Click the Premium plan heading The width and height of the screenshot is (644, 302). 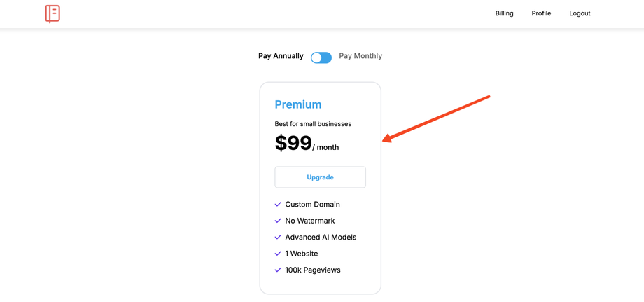coord(298,104)
